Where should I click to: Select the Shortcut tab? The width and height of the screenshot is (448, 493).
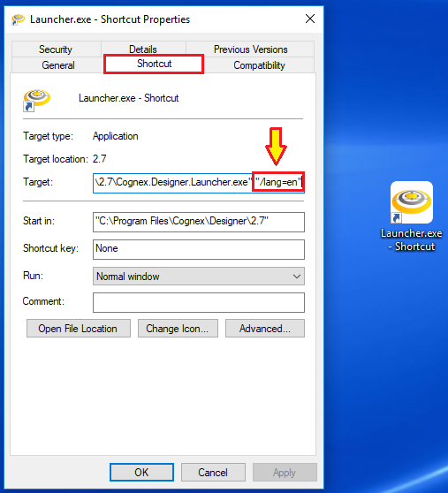click(154, 64)
